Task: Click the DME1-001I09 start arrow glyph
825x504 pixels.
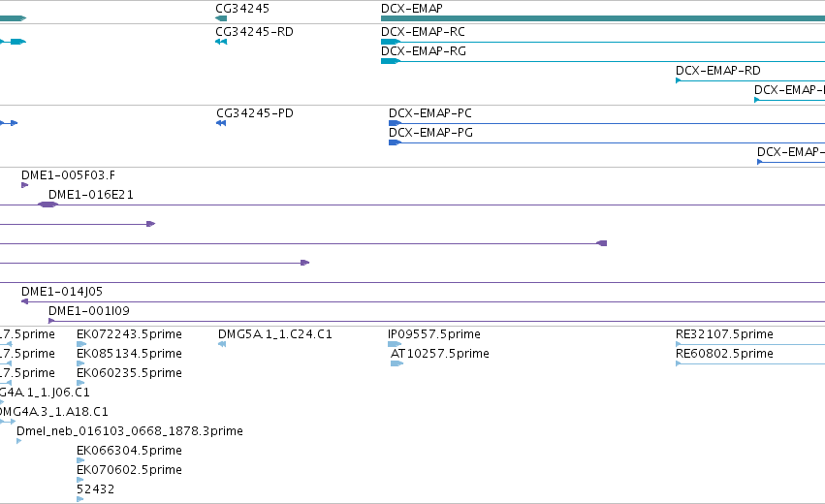Action: click(51, 321)
